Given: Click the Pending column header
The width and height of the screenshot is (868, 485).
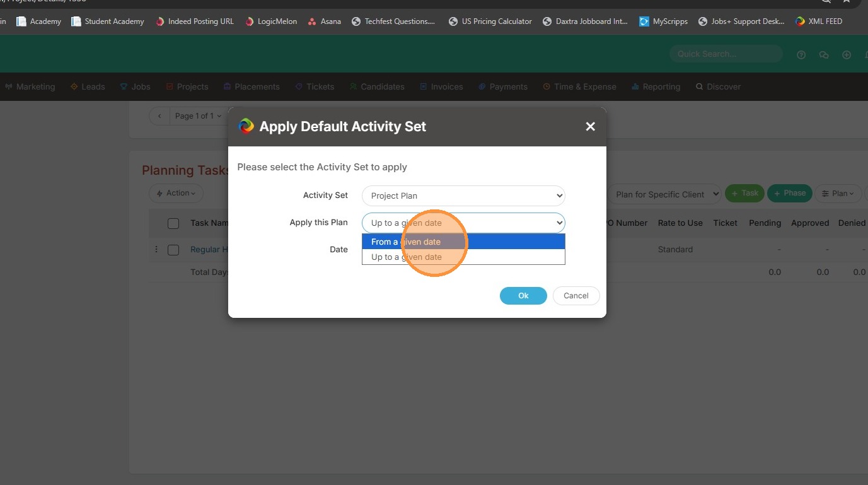Looking at the screenshot, I should coord(765,223).
